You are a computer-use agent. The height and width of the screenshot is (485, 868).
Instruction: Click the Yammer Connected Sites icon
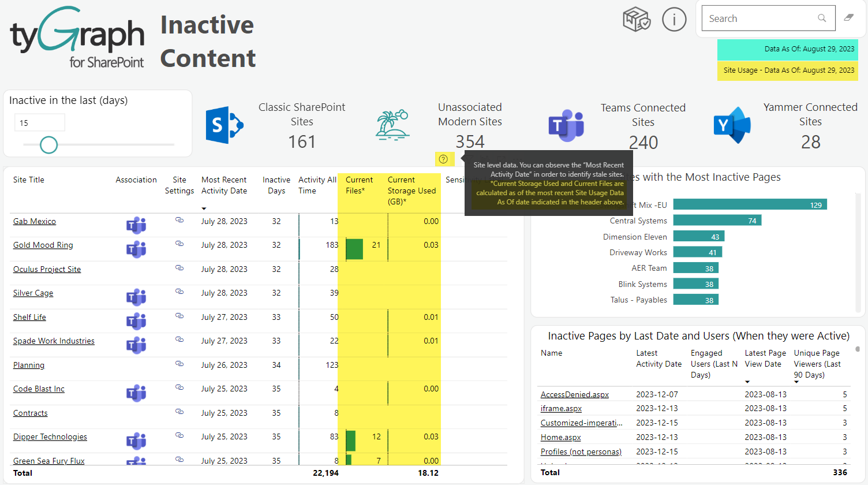click(x=732, y=125)
